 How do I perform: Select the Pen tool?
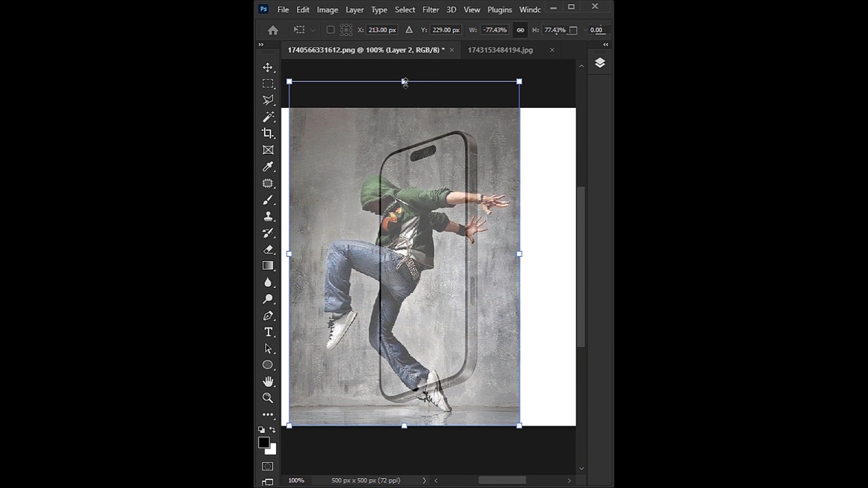point(268,316)
